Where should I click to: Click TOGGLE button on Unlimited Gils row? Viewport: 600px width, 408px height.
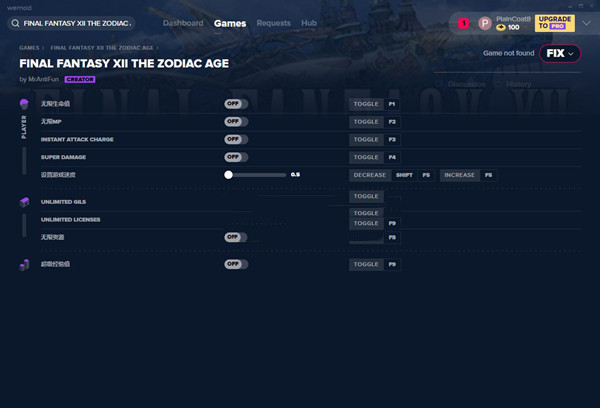[366, 196]
